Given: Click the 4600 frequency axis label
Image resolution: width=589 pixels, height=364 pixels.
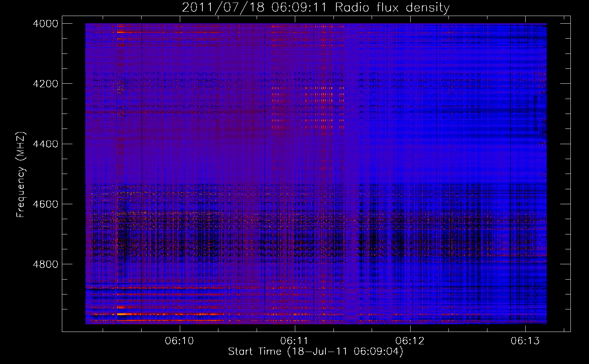Looking at the screenshot, I should point(46,204).
